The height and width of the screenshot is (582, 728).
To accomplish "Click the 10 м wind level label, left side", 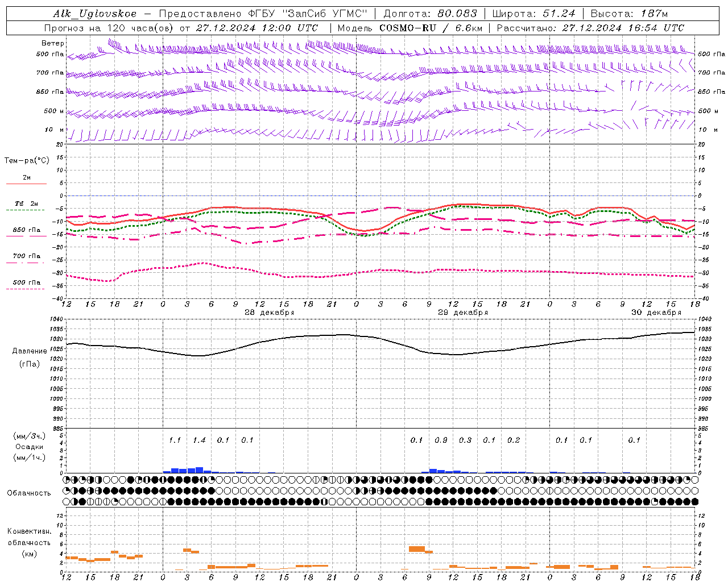I will (55, 130).
